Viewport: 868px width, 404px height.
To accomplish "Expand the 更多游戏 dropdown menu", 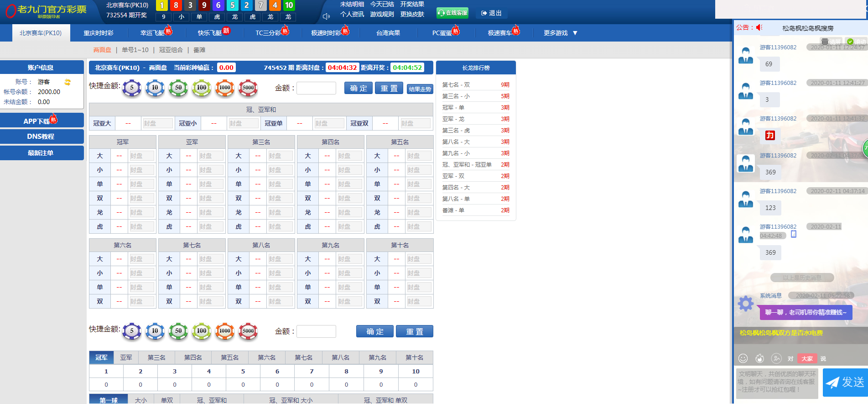I will tap(560, 33).
